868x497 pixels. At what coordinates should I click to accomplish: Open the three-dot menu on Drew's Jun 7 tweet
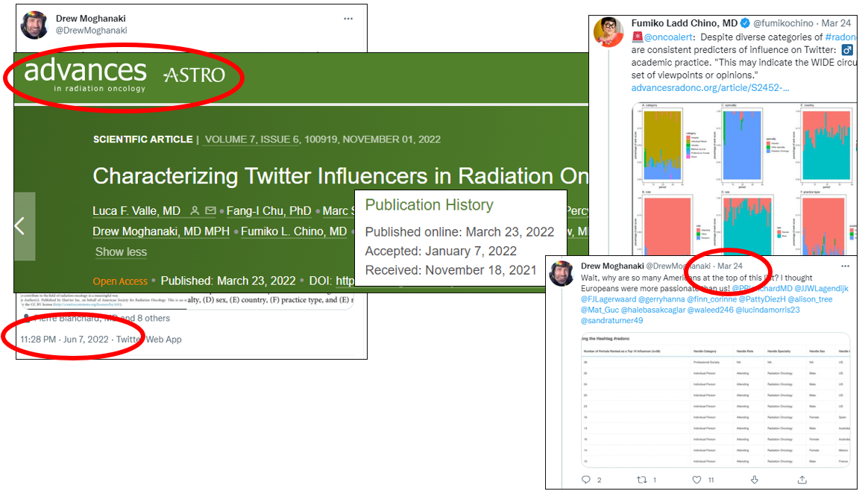pyautogui.click(x=348, y=19)
